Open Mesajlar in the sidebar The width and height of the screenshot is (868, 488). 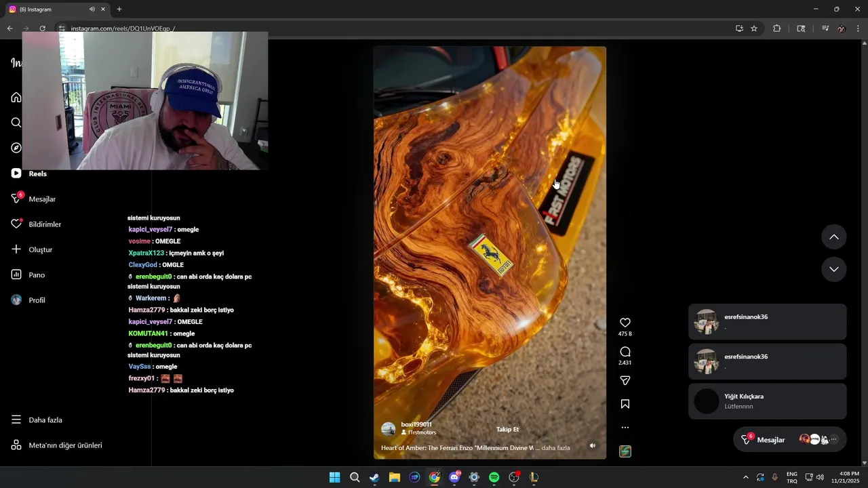click(x=34, y=199)
